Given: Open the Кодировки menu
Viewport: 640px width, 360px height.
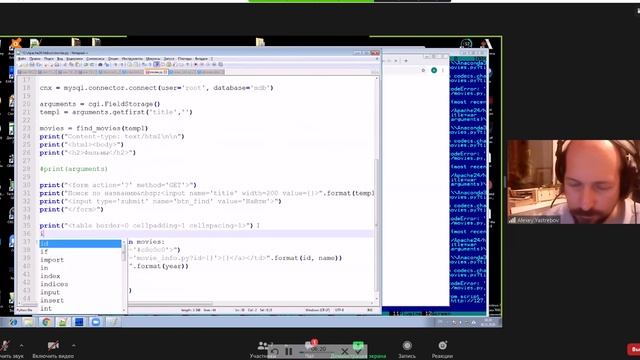Looking at the screenshot, I should click(x=74, y=59).
